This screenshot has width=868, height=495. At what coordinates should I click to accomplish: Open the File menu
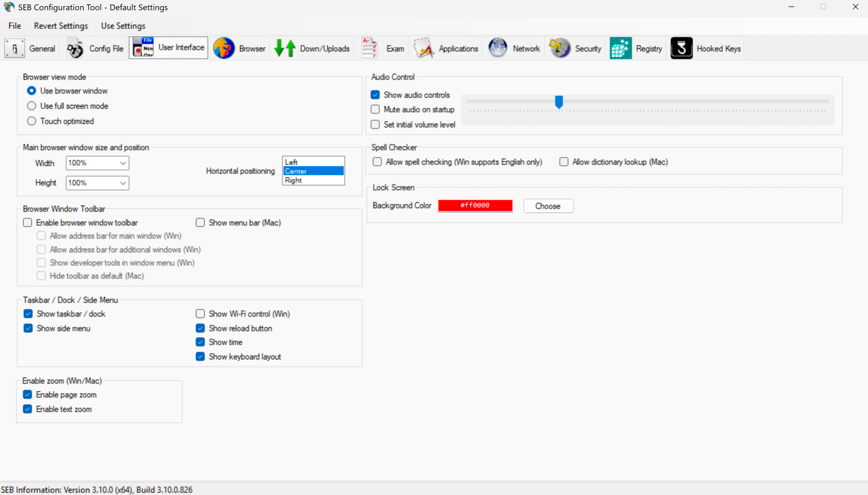tap(15, 26)
